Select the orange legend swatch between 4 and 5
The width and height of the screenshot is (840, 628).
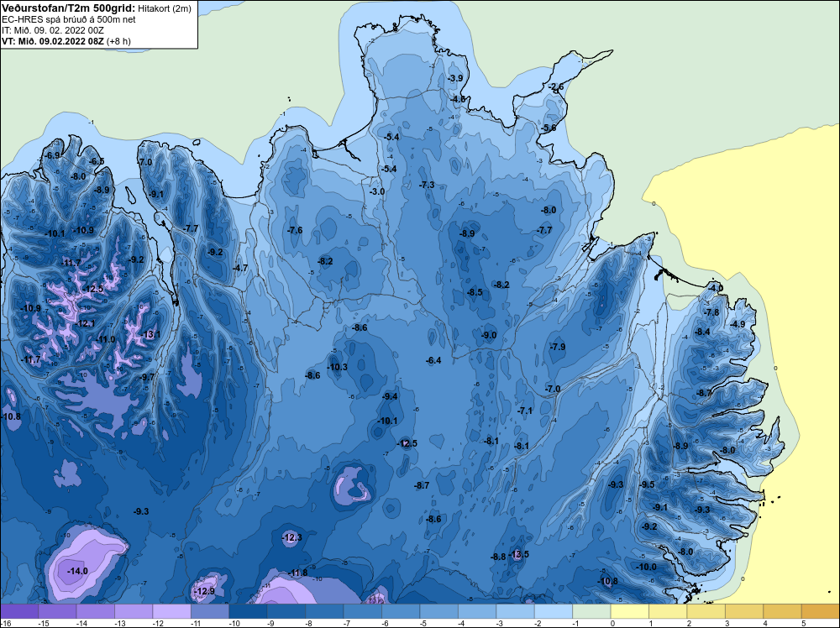click(x=782, y=610)
